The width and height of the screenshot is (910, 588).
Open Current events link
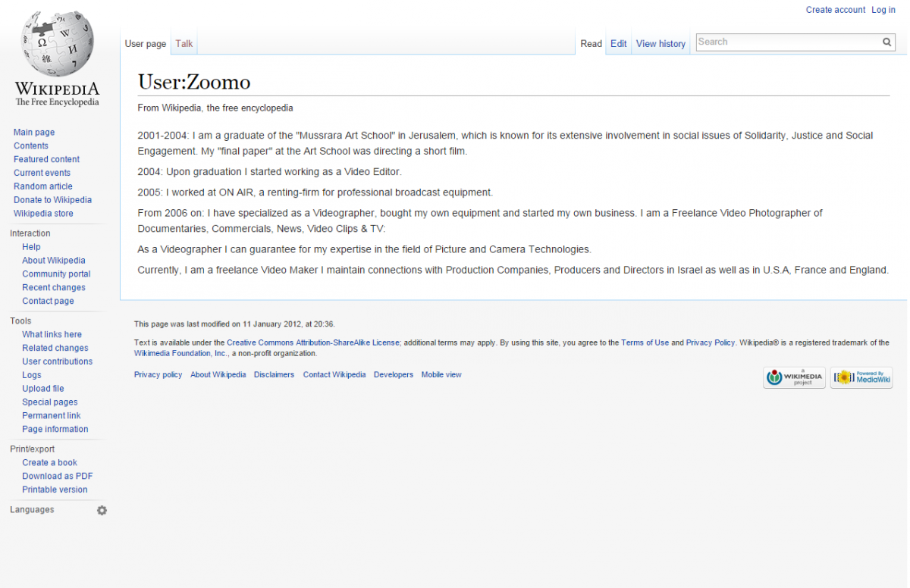tap(42, 174)
